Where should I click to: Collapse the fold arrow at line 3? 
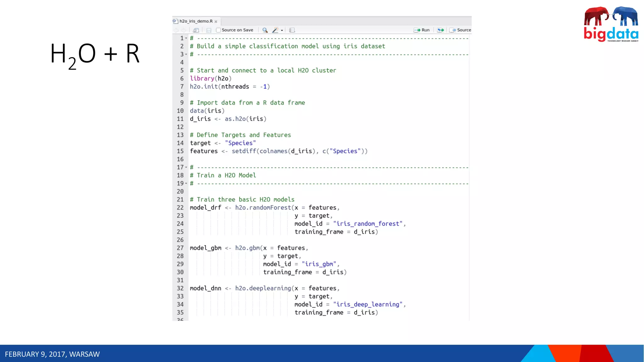(186, 54)
